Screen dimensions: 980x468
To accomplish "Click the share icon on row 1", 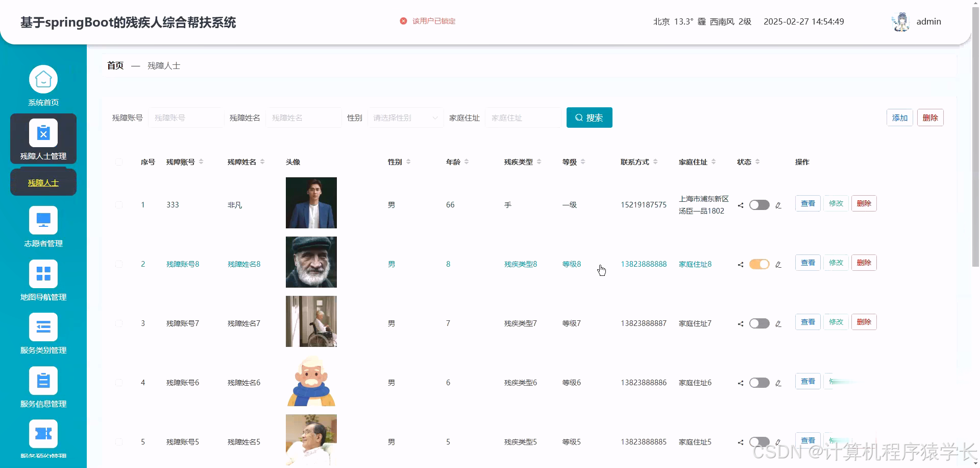I will point(740,205).
